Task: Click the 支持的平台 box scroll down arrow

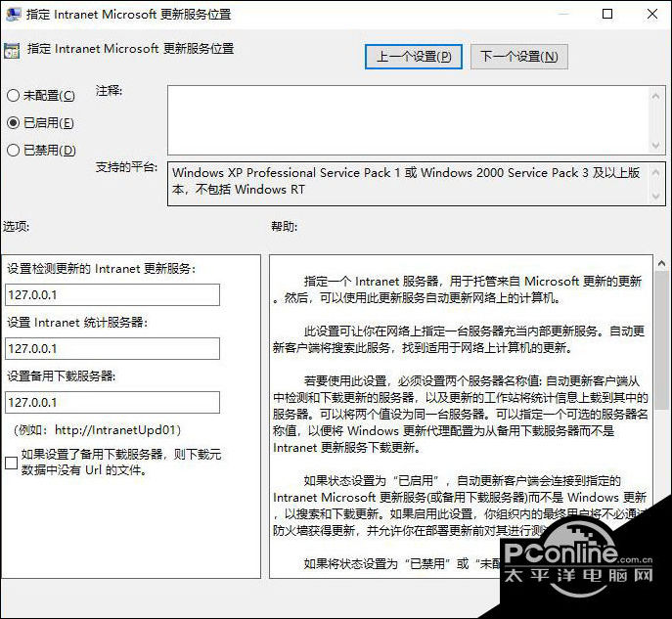Action: [x=655, y=197]
